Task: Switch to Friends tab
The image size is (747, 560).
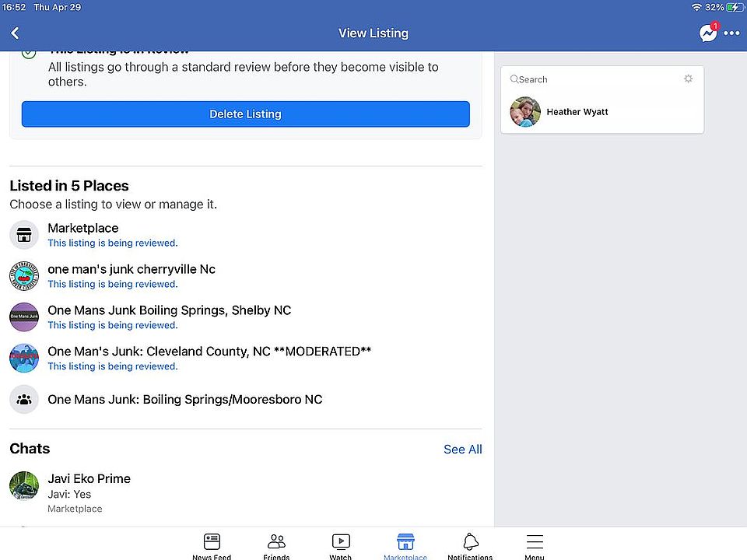Action: tap(276, 546)
